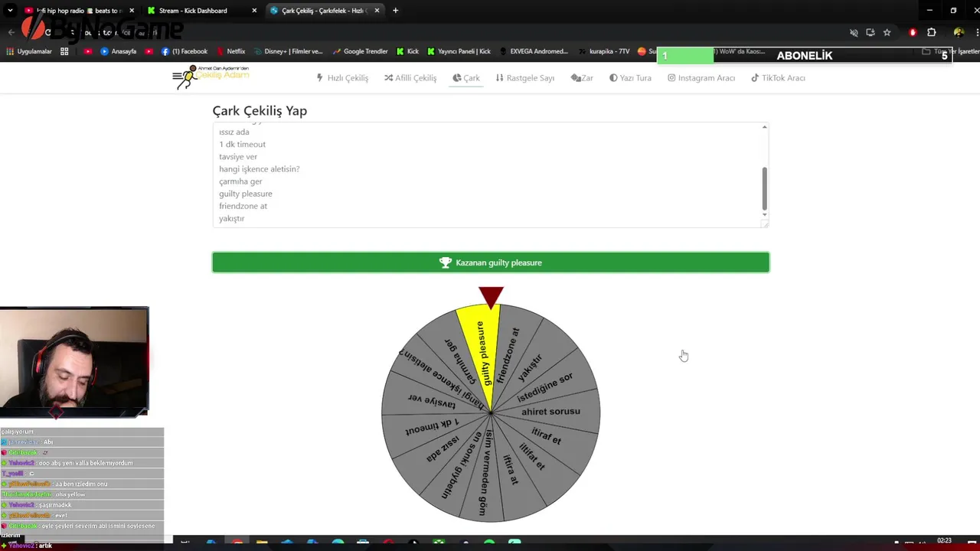Click the red extension icon in toolbar
The image size is (980, 551).
[x=913, y=32]
